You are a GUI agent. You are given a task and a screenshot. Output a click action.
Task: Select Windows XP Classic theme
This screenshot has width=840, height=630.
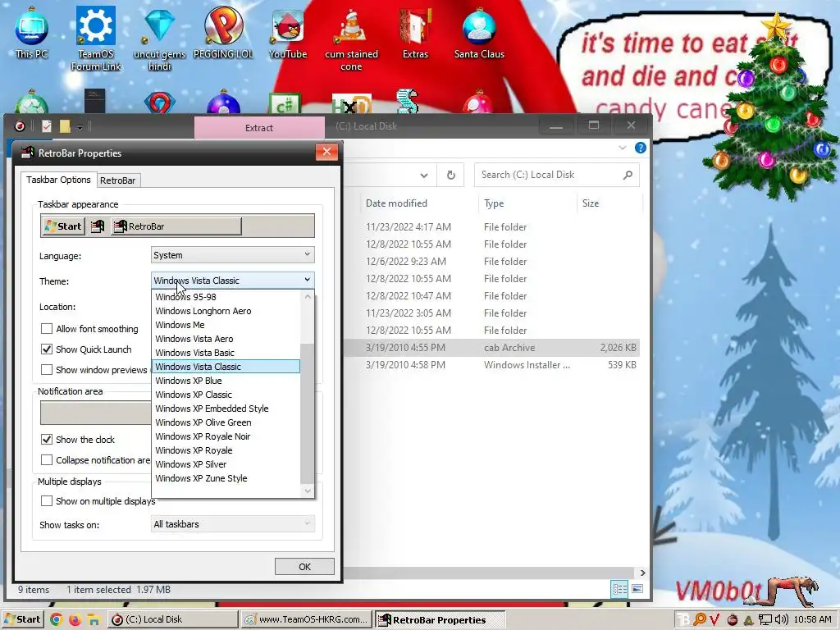[x=226, y=395]
